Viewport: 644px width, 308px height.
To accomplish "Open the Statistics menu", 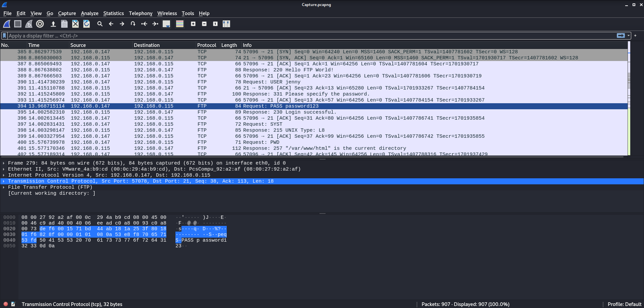I will click(x=113, y=13).
